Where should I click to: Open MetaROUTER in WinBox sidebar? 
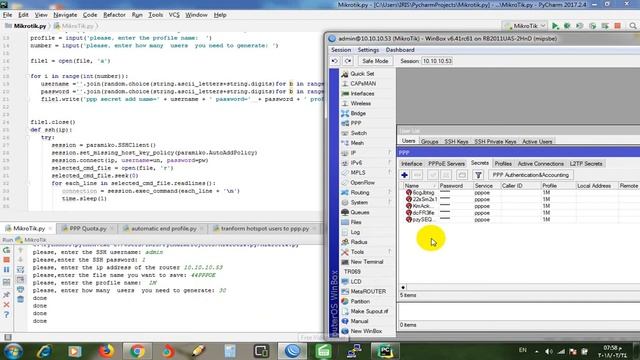368,291
